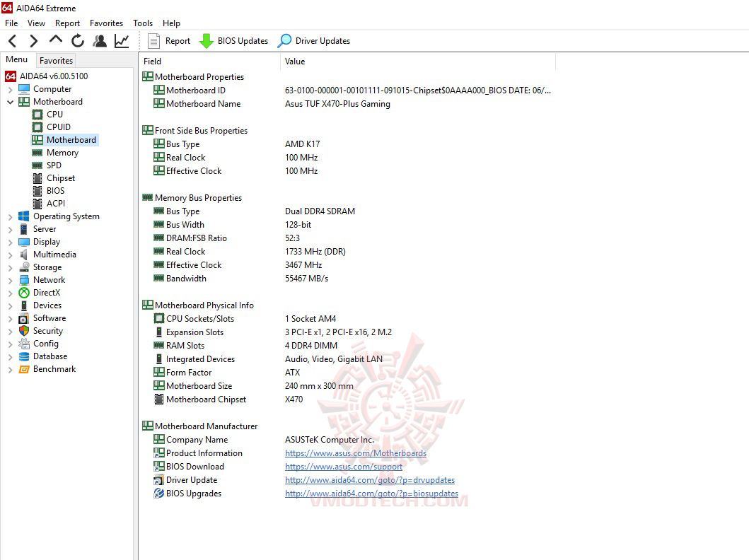749x560 pixels.
Task: Open the Favorites menu
Action: (106, 23)
